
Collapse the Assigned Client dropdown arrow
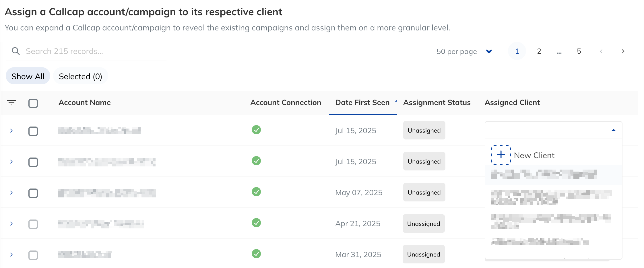point(614,130)
